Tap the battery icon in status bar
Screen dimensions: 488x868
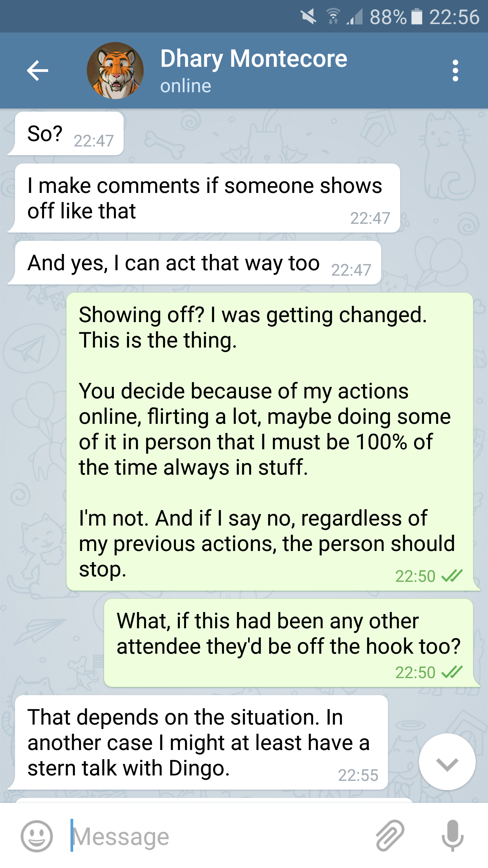point(417,17)
